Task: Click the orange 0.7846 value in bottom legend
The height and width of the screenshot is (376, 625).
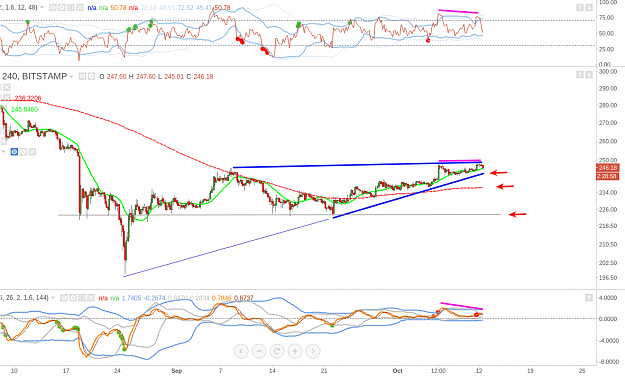Action: (222, 297)
